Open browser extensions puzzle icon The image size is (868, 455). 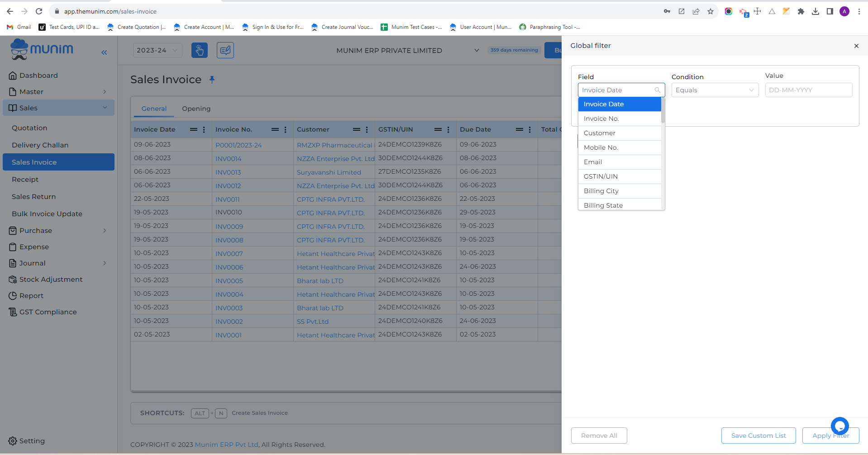pyautogui.click(x=801, y=11)
